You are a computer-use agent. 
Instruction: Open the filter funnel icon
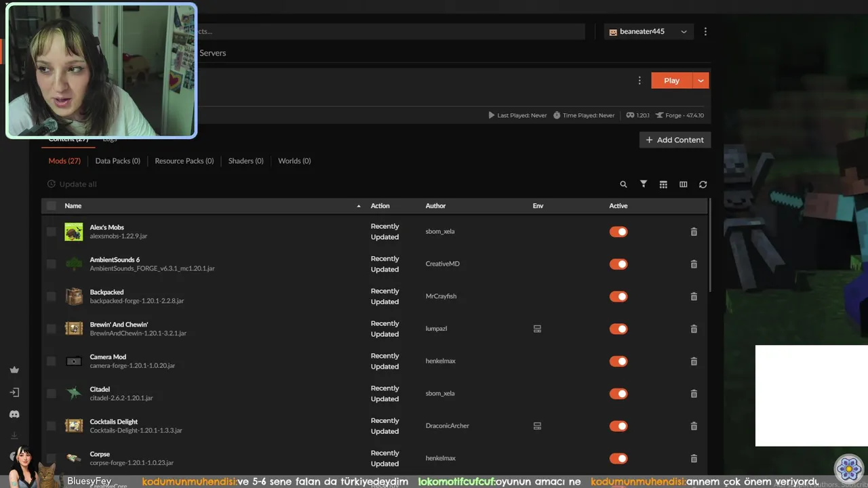point(644,184)
